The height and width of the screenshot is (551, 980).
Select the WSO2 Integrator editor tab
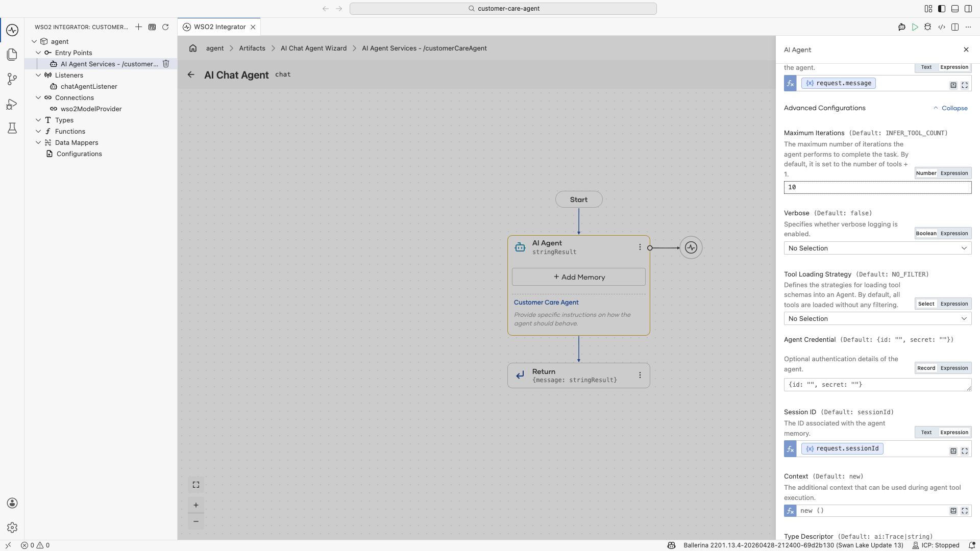click(x=219, y=27)
